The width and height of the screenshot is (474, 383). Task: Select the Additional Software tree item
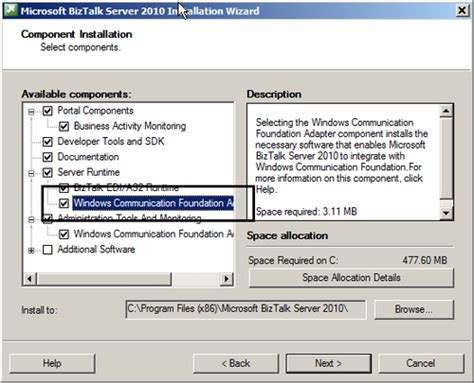click(96, 249)
